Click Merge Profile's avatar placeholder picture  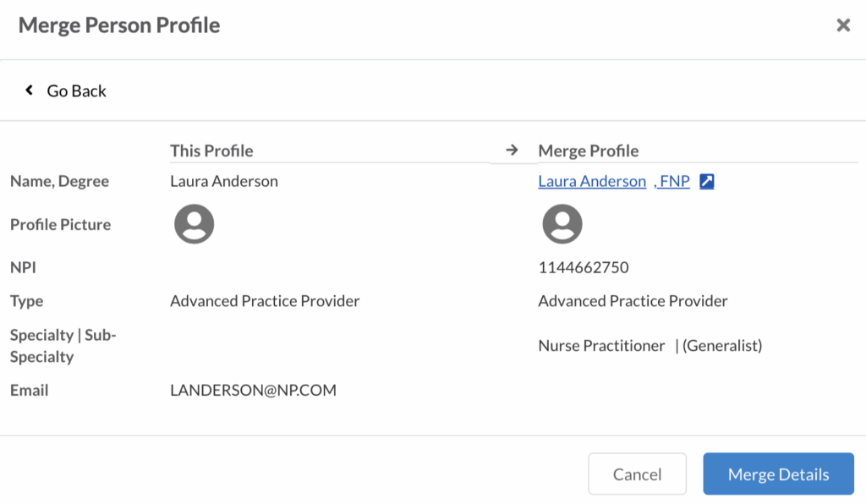pyautogui.click(x=562, y=224)
